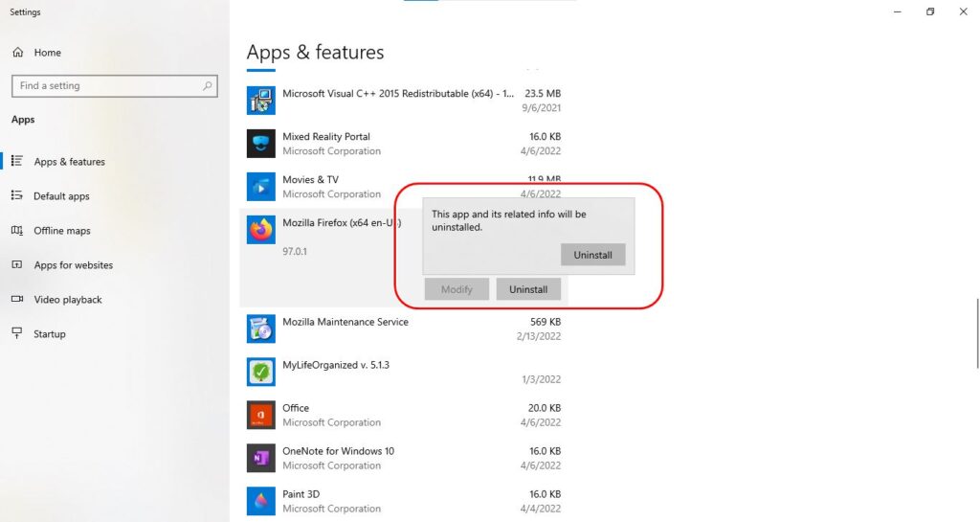Click the 20.0 KB Office size value

[545, 408]
